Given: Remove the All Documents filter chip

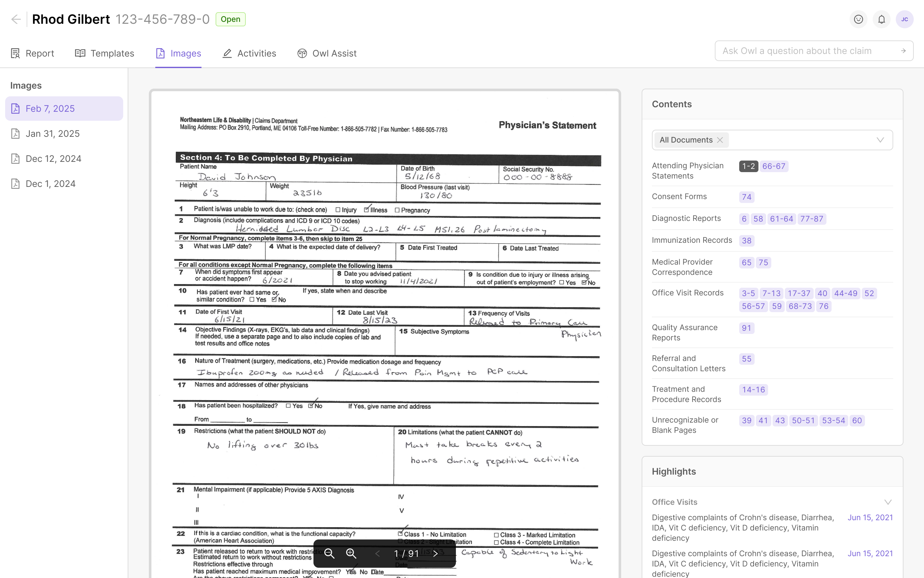Looking at the screenshot, I should click(720, 140).
